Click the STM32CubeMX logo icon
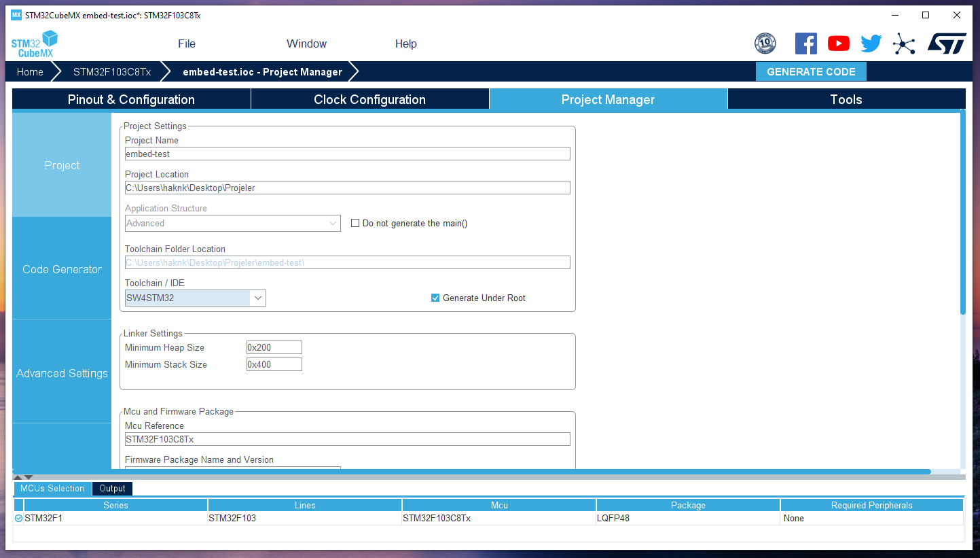The width and height of the screenshot is (980, 558). point(35,43)
